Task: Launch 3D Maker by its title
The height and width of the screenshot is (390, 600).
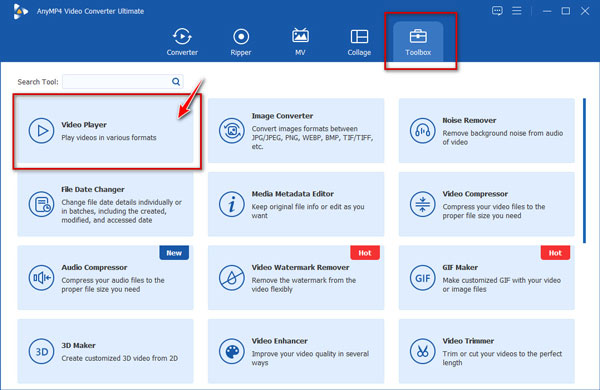Action: [78, 345]
